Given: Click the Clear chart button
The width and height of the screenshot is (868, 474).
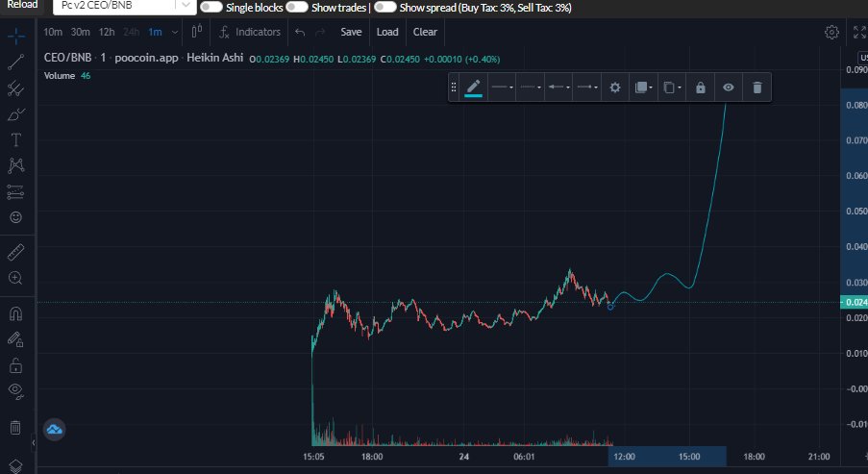Looking at the screenshot, I should [x=425, y=32].
